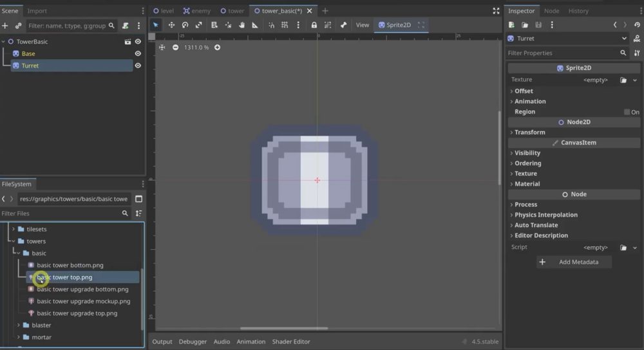Open the Sprite2D toolbar menu
This screenshot has width=644, height=350.
point(394,25)
